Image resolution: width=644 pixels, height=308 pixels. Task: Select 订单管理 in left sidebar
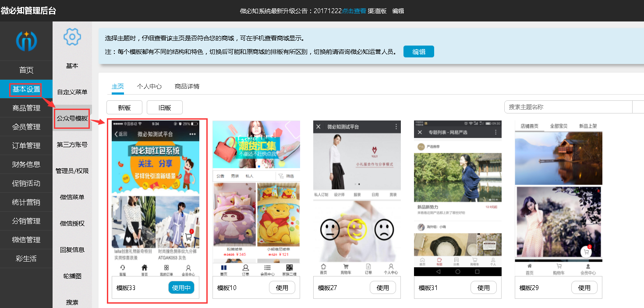click(x=26, y=145)
